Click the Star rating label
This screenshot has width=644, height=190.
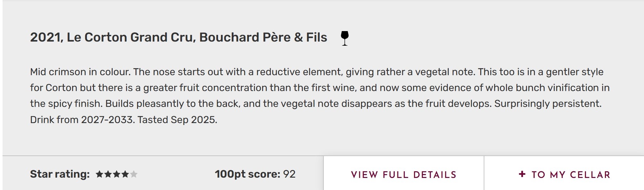tap(60, 174)
